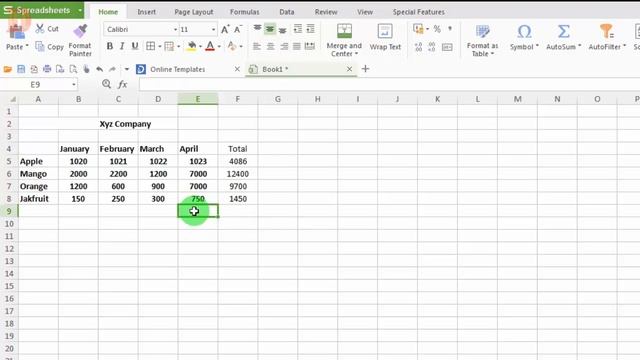Expand the Paste options arrow
The width and height of the screenshot is (640, 360).
27,46
